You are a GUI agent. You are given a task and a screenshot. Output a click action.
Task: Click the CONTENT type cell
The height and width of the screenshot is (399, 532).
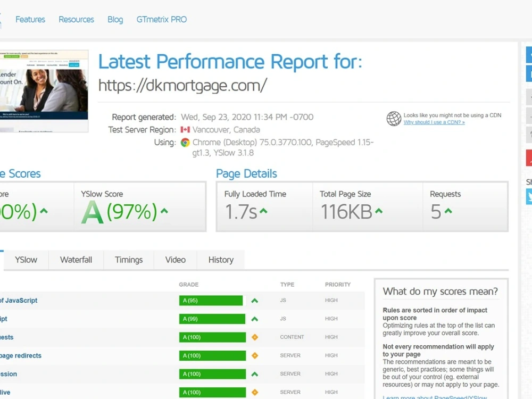click(292, 337)
